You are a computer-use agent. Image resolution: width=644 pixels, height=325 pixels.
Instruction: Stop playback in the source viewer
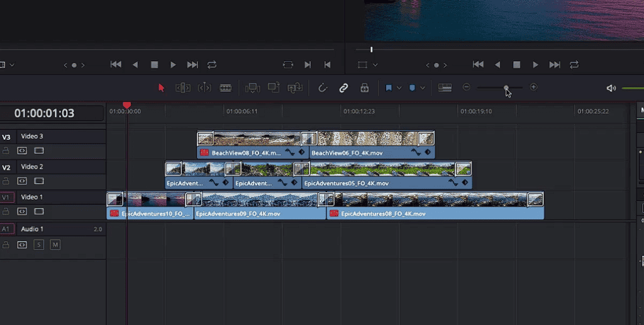pos(155,65)
